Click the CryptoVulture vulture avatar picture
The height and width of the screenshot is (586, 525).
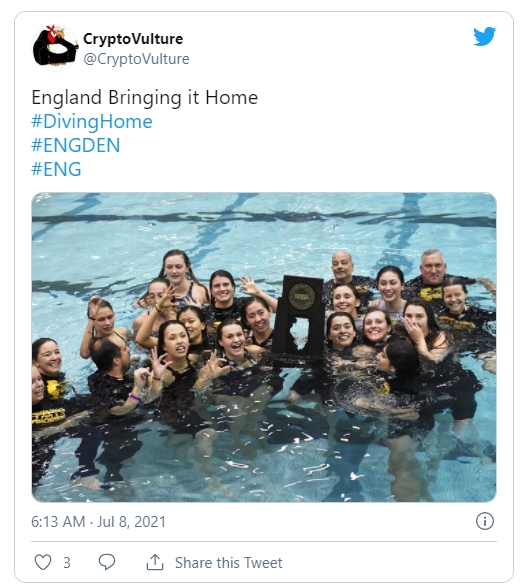coord(55,47)
